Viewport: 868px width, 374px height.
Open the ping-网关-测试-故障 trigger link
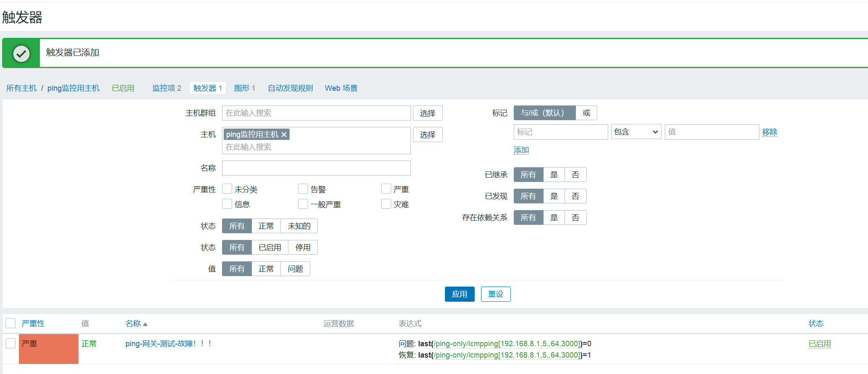tap(168, 344)
